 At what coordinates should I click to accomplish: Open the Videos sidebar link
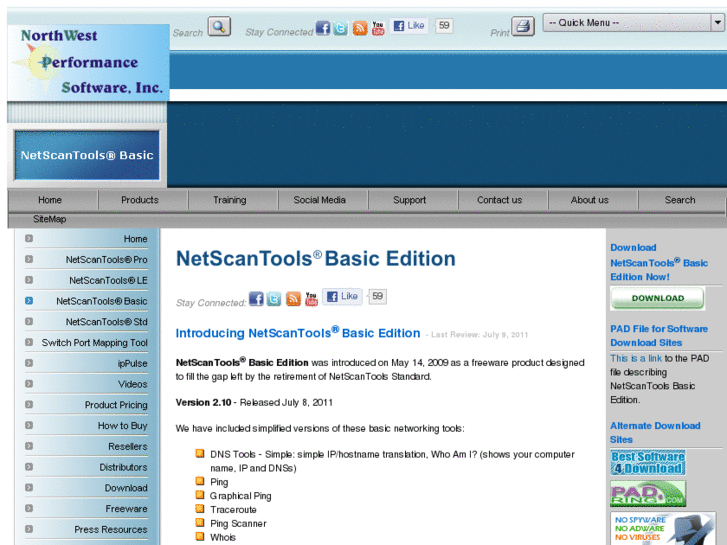(133, 384)
